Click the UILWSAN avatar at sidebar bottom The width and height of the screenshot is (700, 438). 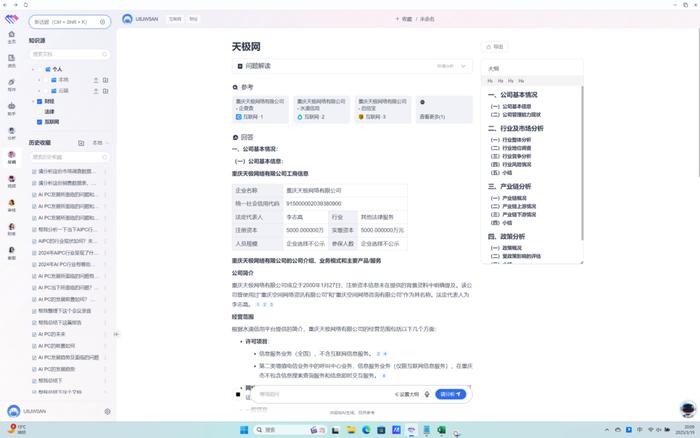point(14,411)
